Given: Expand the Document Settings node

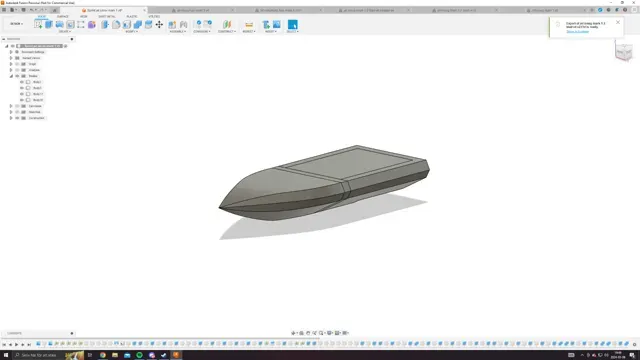Looking at the screenshot, I should click(11, 52).
